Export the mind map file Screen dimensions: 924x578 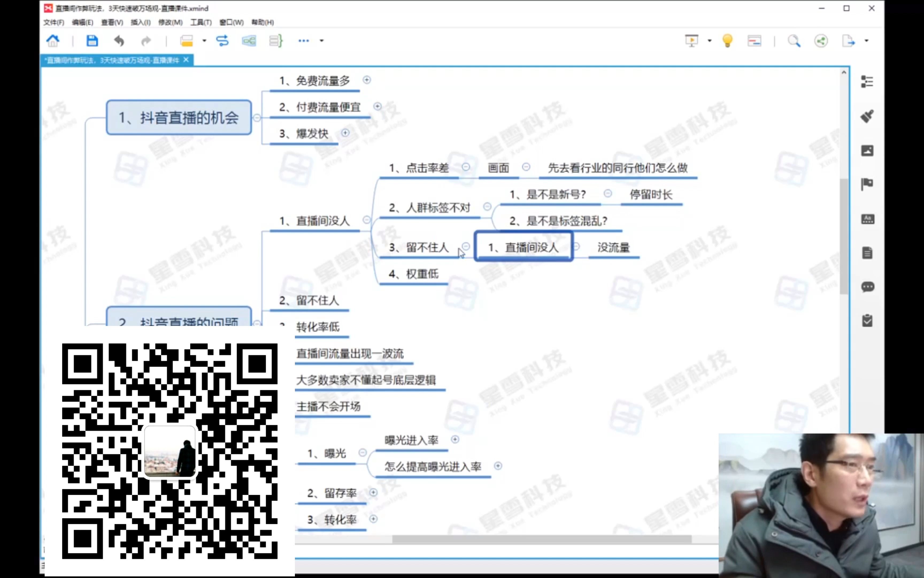848,40
